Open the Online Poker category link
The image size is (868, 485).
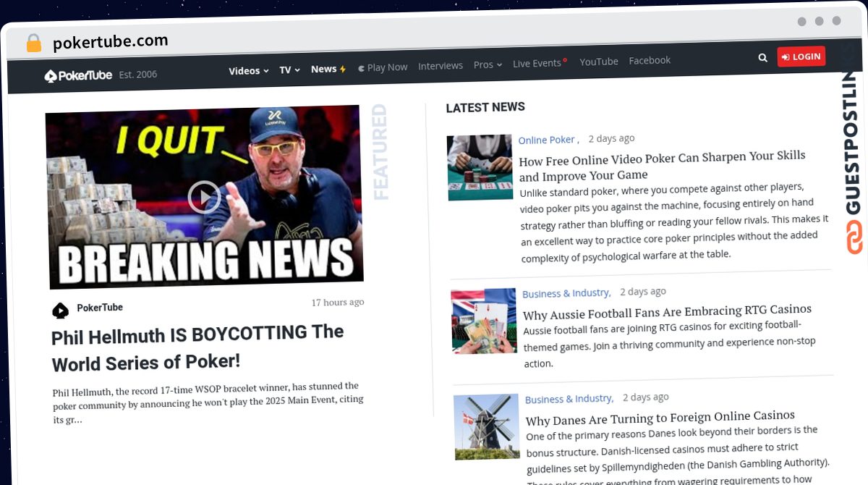tap(547, 140)
